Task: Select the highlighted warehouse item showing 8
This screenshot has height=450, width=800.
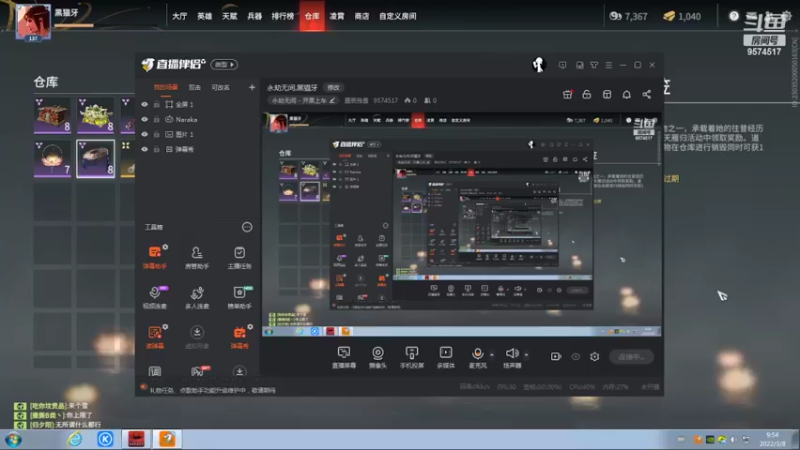Action: coord(95,159)
